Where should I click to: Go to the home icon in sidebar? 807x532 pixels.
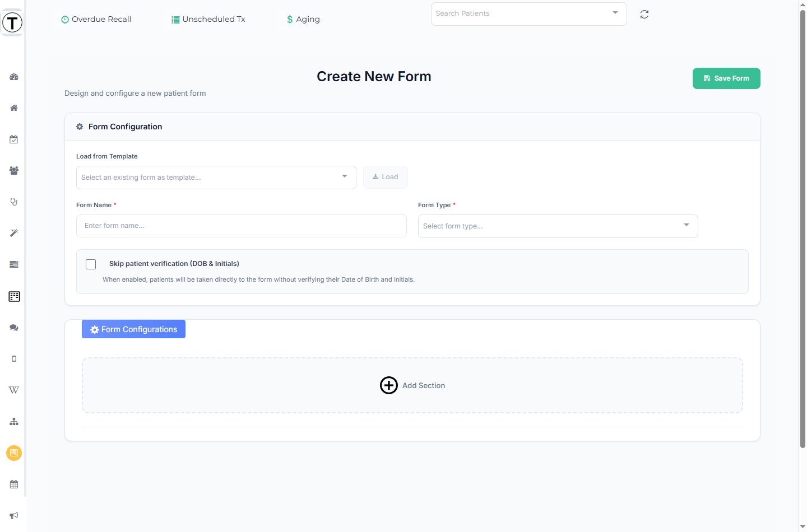pos(14,108)
